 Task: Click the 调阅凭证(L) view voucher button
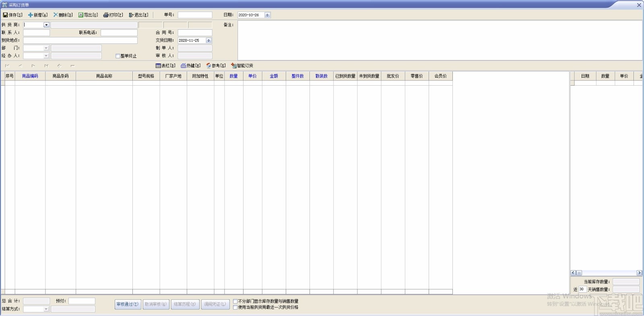coord(215,304)
